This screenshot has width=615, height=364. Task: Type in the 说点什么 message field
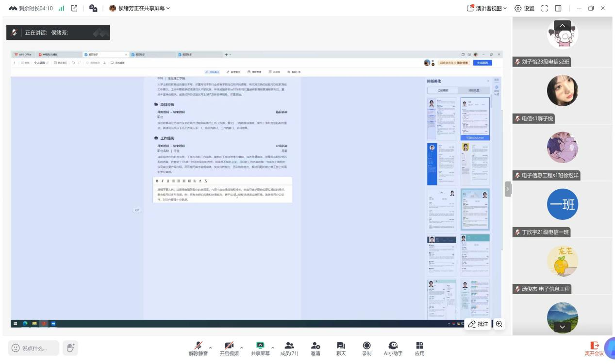(x=34, y=347)
